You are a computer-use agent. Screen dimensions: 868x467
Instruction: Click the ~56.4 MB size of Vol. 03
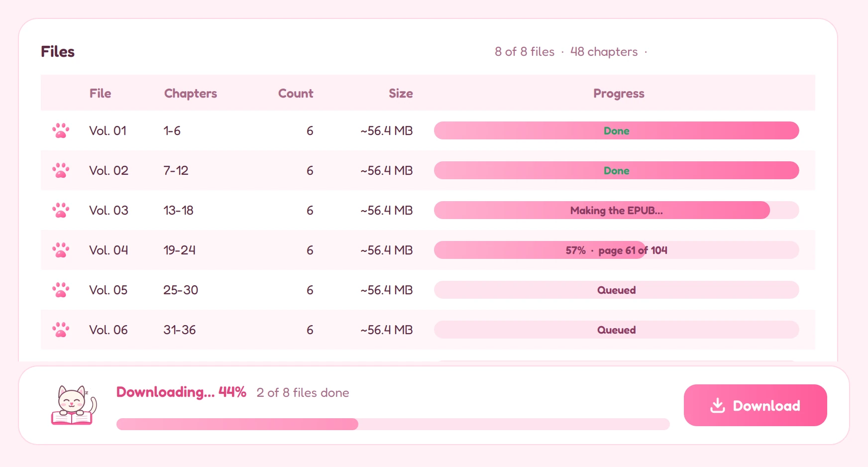(387, 210)
